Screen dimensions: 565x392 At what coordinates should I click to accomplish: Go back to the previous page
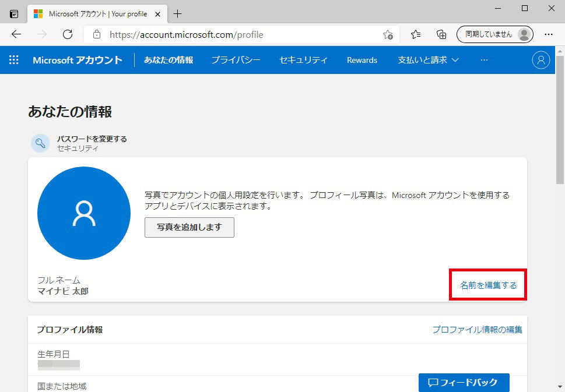click(x=16, y=34)
